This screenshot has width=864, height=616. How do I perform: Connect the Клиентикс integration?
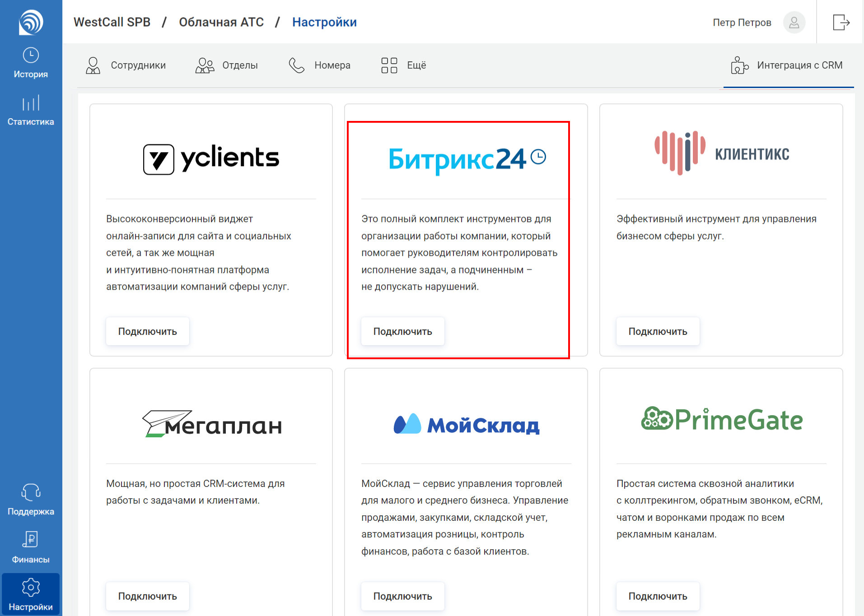[x=658, y=332]
